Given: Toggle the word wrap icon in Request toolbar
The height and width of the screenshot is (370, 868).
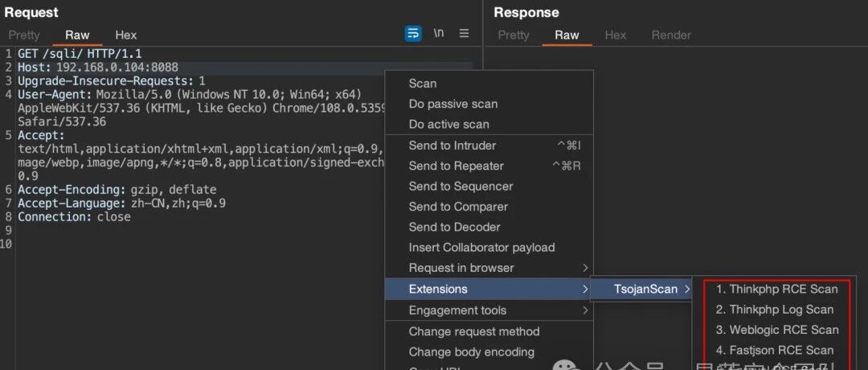Looking at the screenshot, I should click(x=413, y=33).
